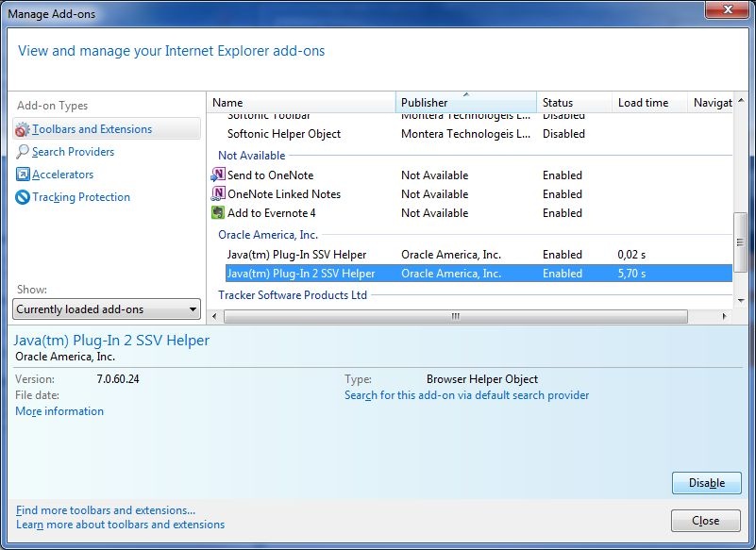Click the horizontal scrollbar right arrow
Image resolution: width=756 pixels, height=550 pixels.
(724, 316)
